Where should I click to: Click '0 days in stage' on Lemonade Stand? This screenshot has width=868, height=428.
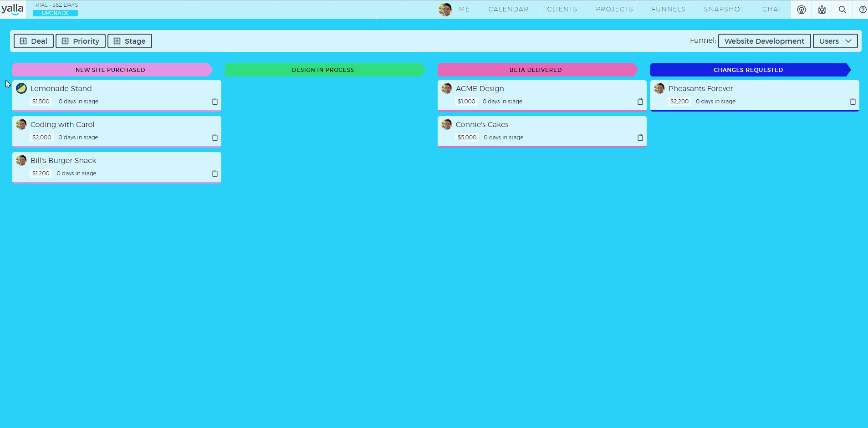tap(78, 102)
